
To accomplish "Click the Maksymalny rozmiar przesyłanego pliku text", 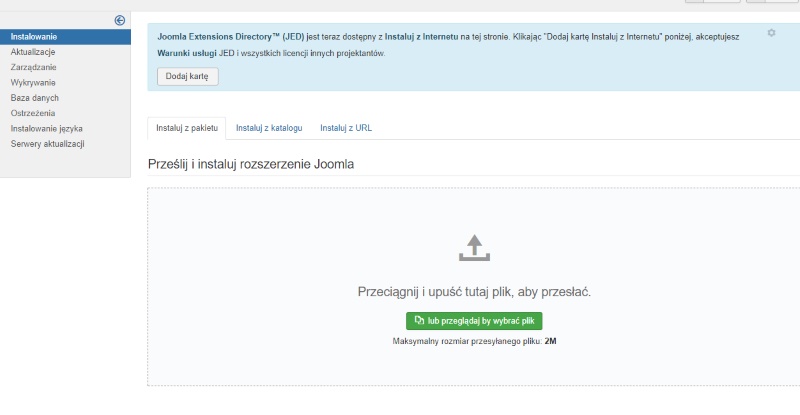I will pos(474,341).
